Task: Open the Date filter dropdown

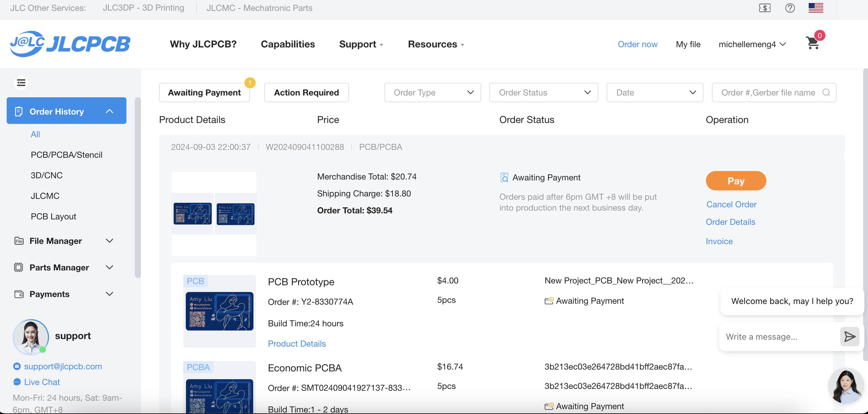Action: [x=654, y=92]
